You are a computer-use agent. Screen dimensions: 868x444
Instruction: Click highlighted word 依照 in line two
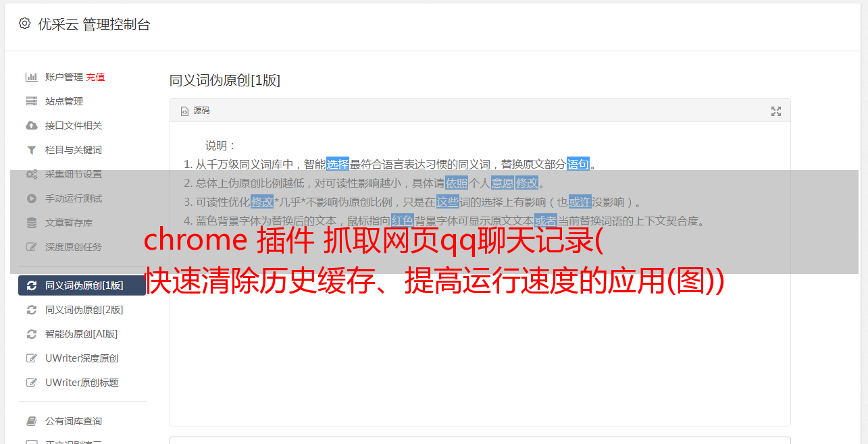point(457,183)
